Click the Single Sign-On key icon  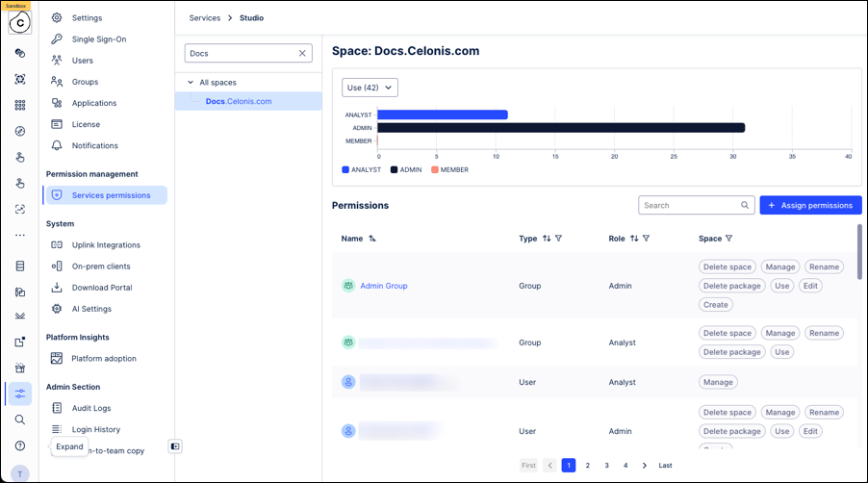point(57,39)
